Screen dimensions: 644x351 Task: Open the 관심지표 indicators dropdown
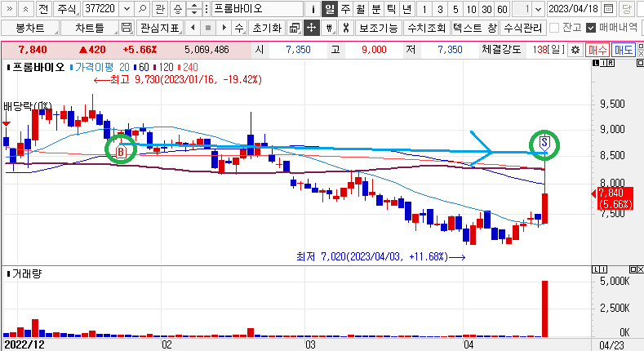159,28
